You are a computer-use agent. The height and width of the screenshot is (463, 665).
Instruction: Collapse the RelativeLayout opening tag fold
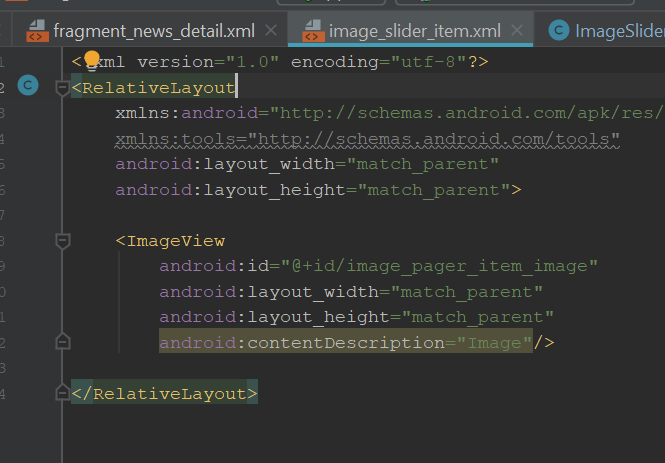[63, 87]
